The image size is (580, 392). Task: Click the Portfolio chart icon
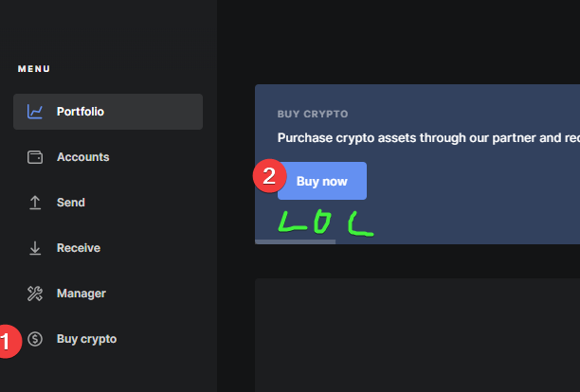point(35,112)
